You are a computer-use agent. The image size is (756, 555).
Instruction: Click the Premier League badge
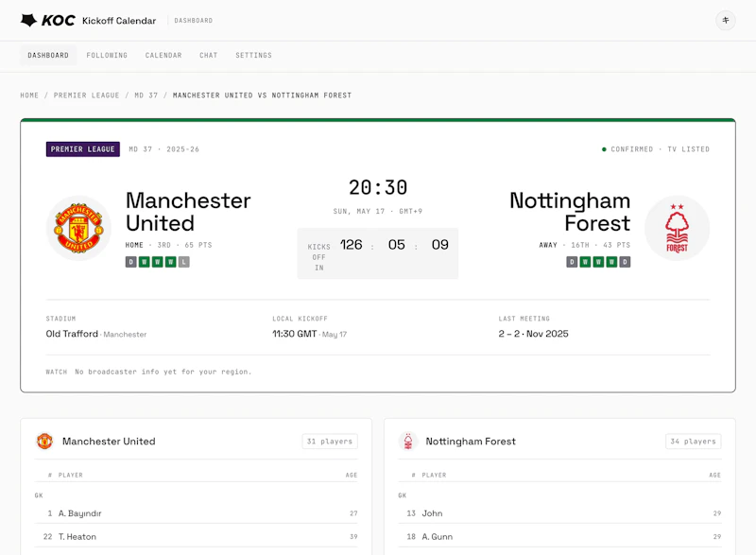click(83, 149)
